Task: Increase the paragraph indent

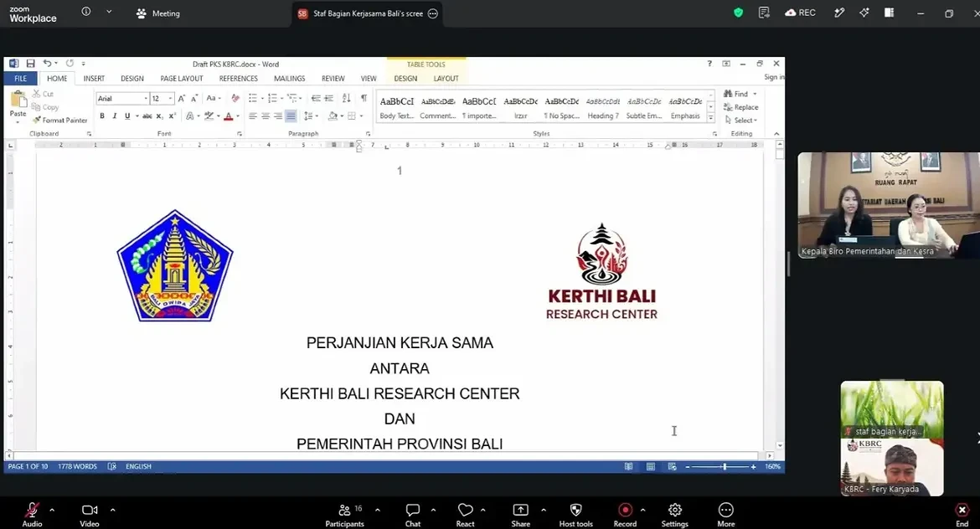Action: (328, 99)
